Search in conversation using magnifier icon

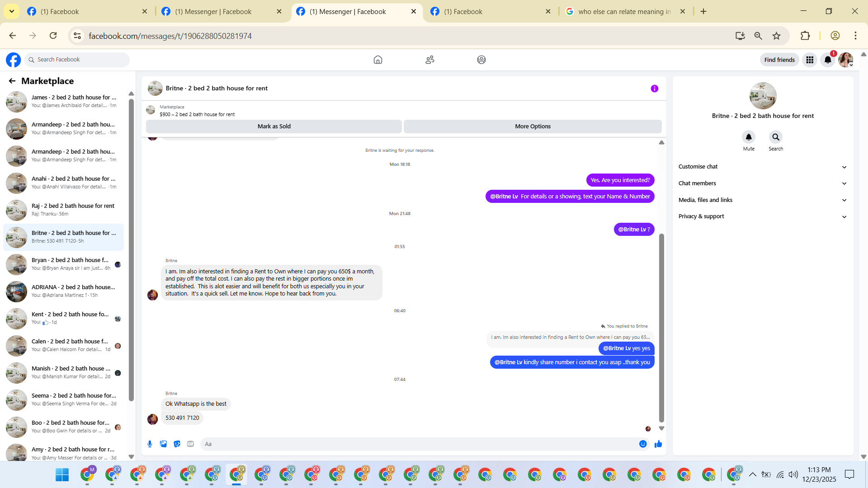point(775,137)
